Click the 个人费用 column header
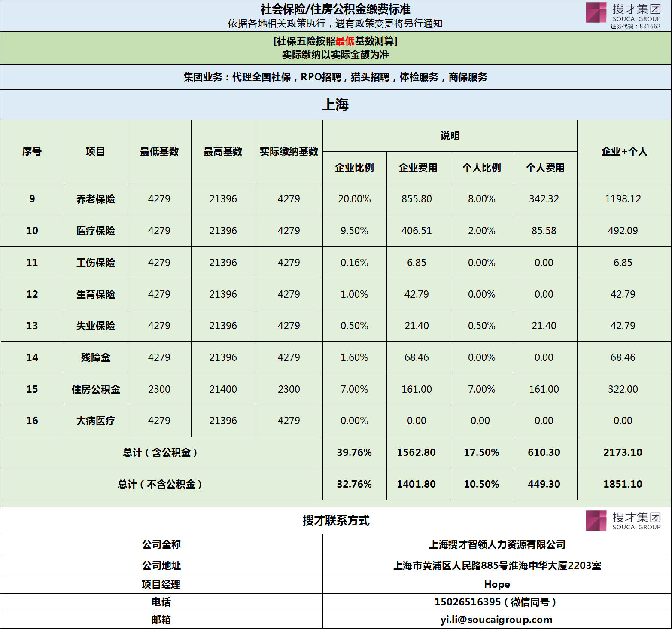672x629 pixels. pos(545,168)
